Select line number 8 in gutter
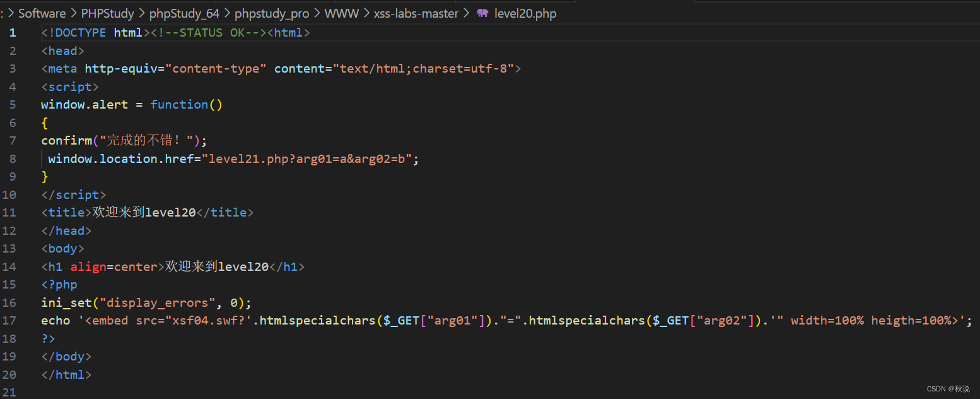The image size is (980, 399). [x=13, y=159]
